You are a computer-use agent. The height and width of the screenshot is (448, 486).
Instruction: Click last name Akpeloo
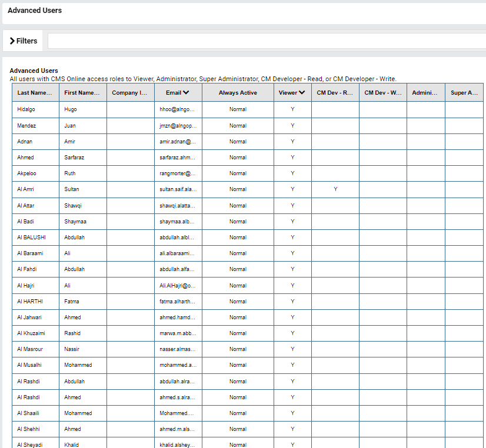(26, 173)
